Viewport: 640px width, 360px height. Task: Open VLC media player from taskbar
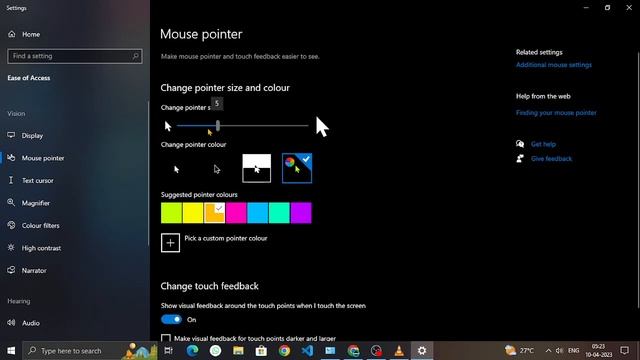point(399,351)
